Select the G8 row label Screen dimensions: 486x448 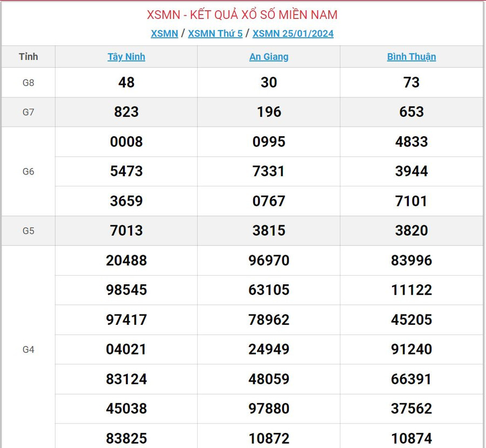[x=28, y=83]
